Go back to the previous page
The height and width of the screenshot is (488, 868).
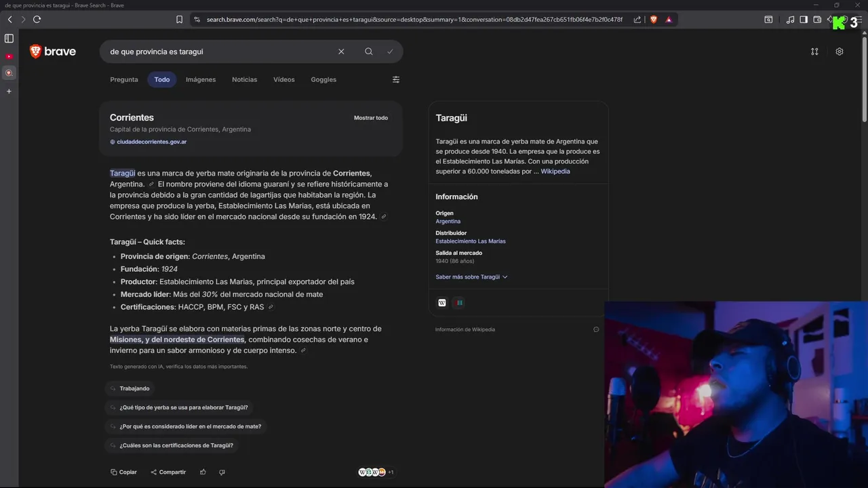click(9, 20)
